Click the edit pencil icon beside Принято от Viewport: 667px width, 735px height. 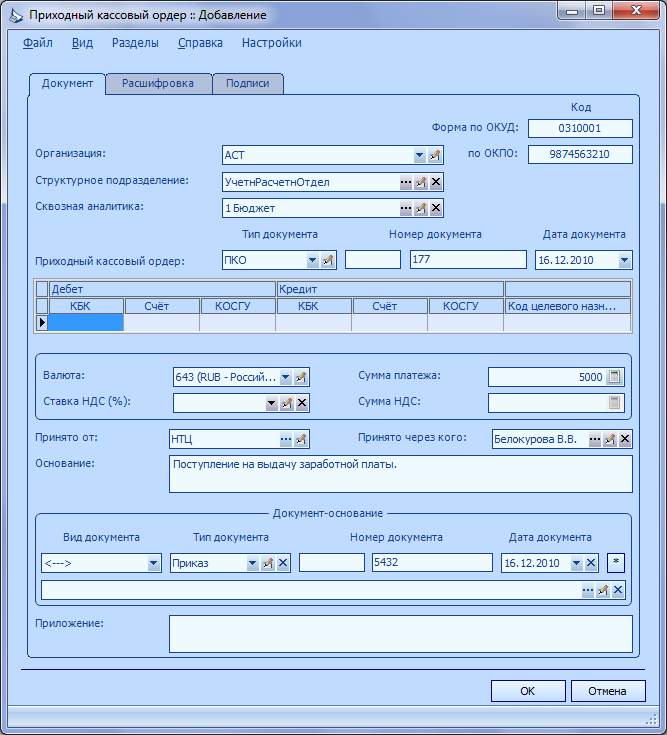click(301, 439)
